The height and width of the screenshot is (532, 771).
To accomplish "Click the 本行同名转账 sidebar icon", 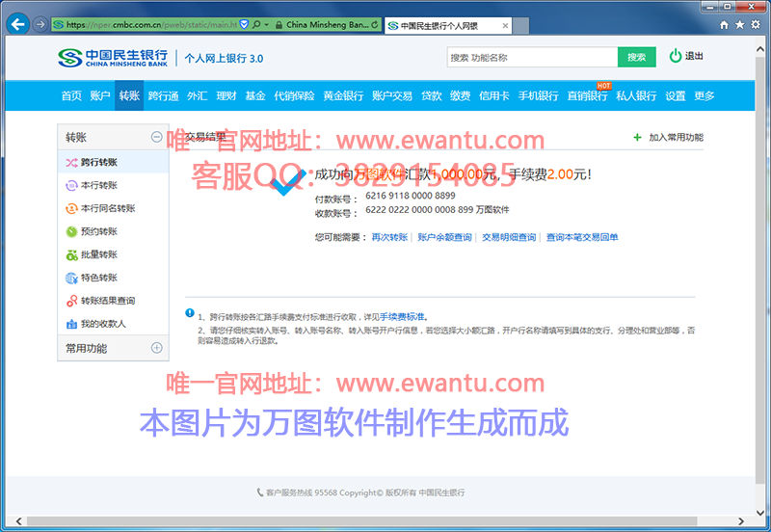I will [71, 208].
